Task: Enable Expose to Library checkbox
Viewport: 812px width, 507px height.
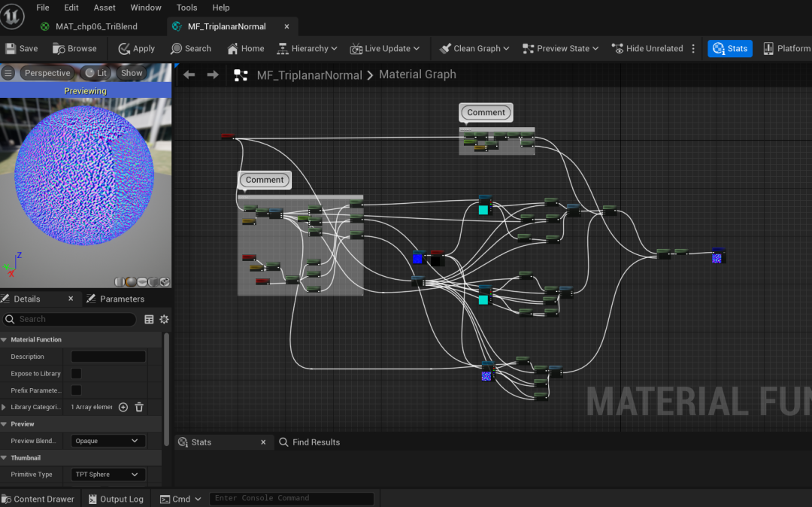Action: click(x=76, y=373)
